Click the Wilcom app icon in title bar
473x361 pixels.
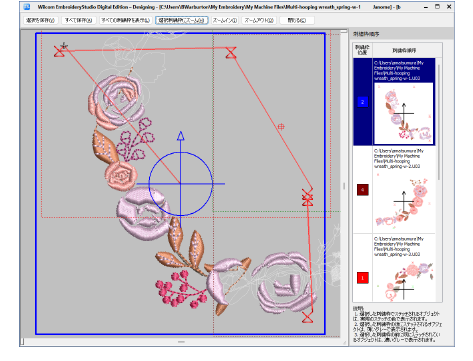(27, 7)
